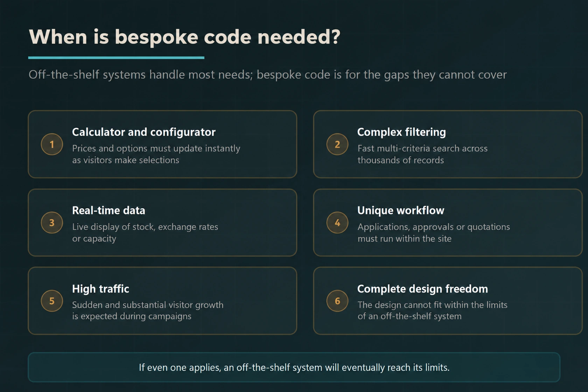Click text 'Prices and options must update instantly'
Screen dimensions: 588x392
click(x=156, y=148)
